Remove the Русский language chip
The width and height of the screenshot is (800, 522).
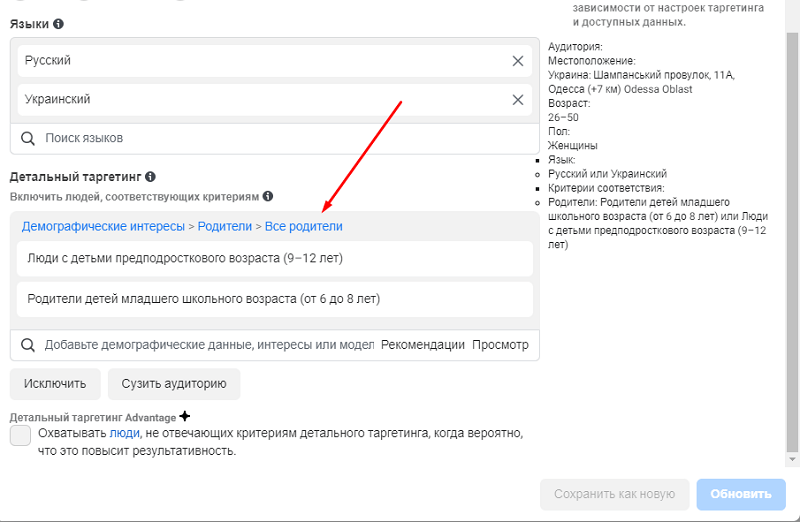518,61
